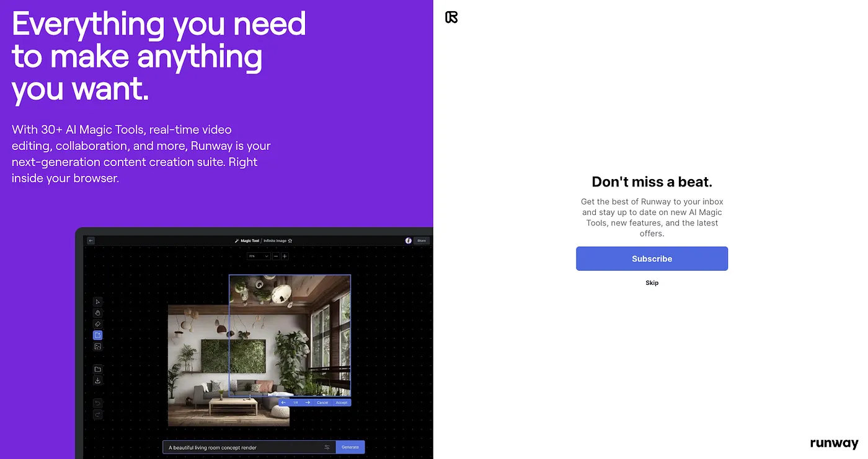Click the runway wordmark in the corner

click(x=834, y=443)
